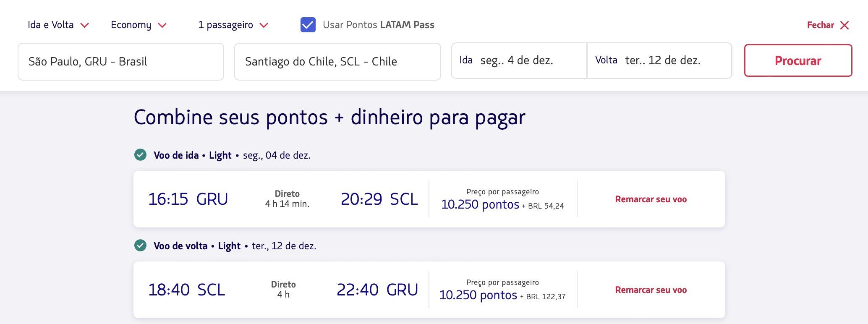Click the red chevron next to Economy

[x=162, y=25]
